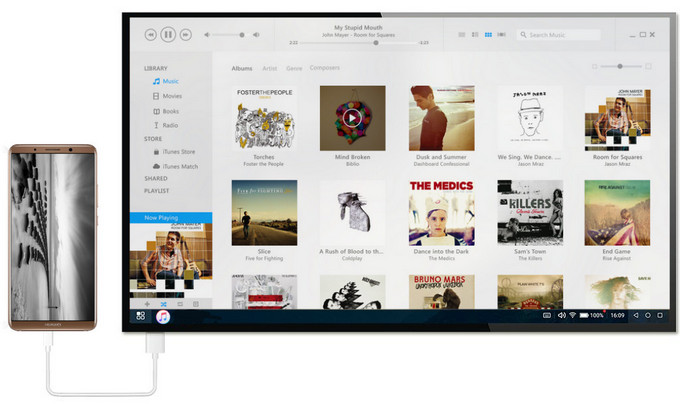Skip to the previous track
Viewport: 680px width, 411px height.
150,34
